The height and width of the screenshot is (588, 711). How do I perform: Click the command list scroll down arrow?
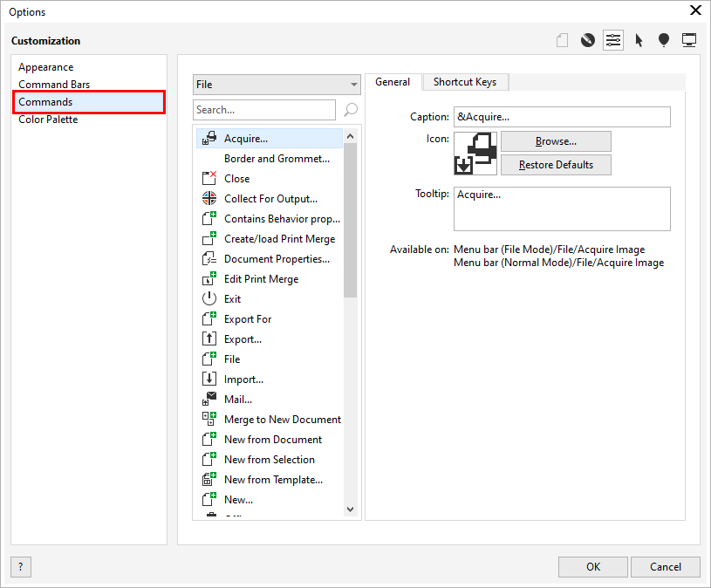point(350,509)
